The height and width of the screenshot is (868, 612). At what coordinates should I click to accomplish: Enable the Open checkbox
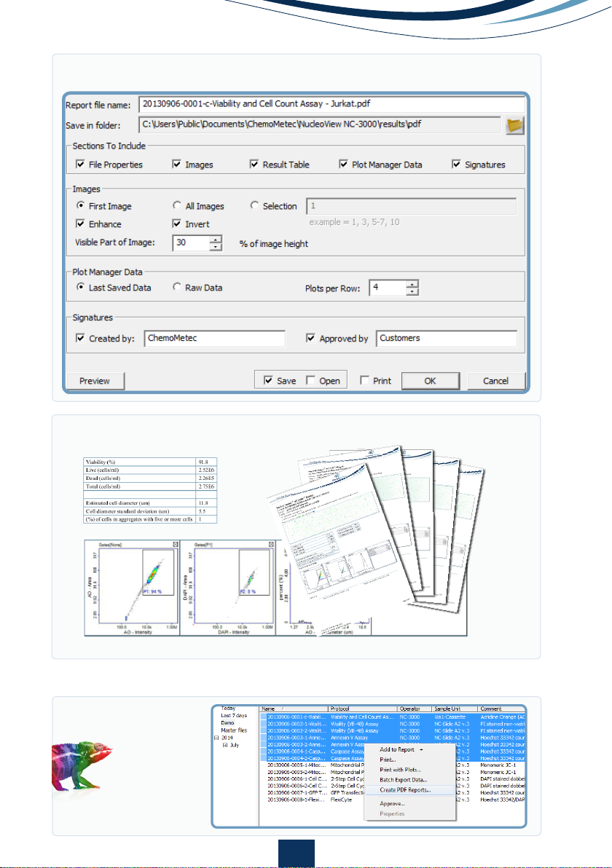pyautogui.click(x=310, y=380)
